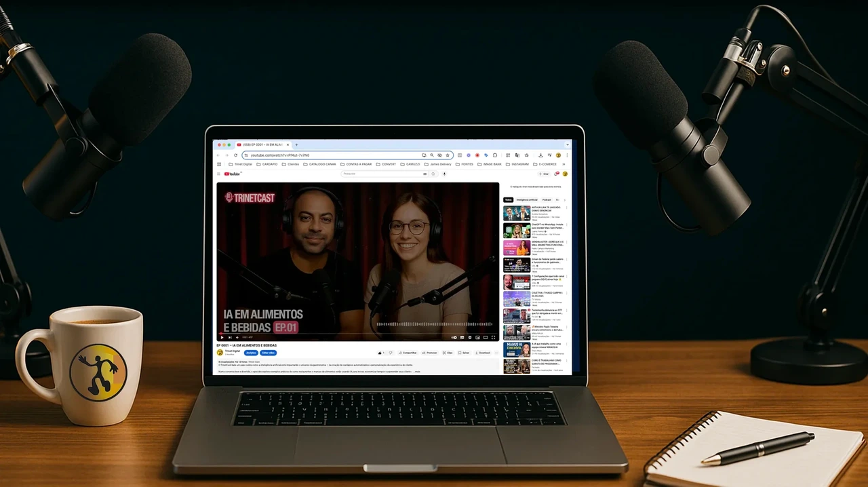
Task: Open Chrome tab search chevron
Action: (x=568, y=144)
